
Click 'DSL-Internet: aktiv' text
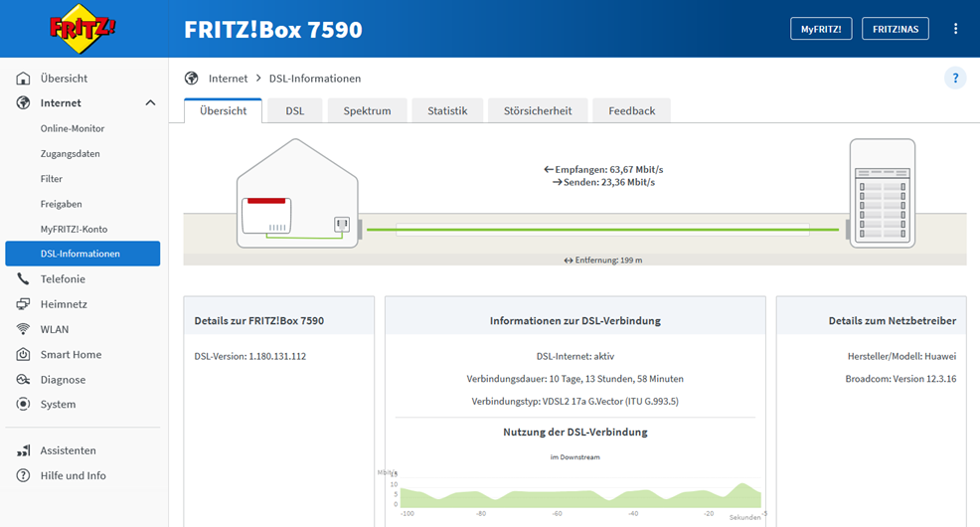pos(575,356)
